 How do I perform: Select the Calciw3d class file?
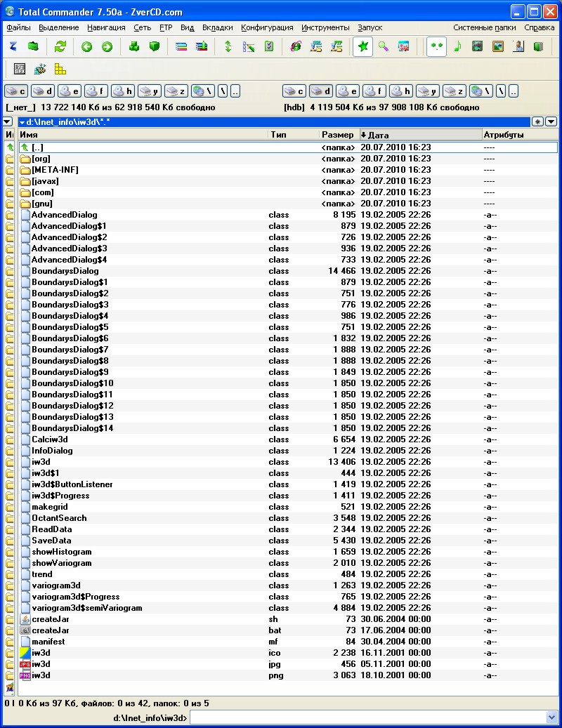coord(288,439)
